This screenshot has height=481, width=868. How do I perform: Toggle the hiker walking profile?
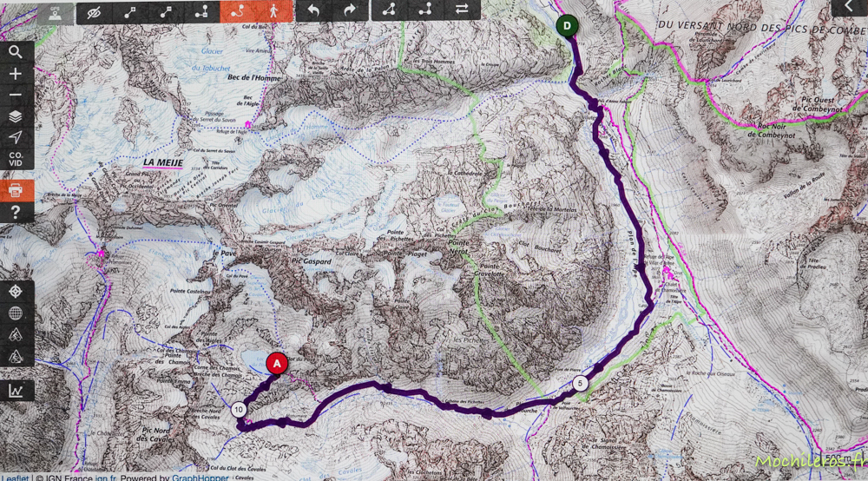[273, 11]
